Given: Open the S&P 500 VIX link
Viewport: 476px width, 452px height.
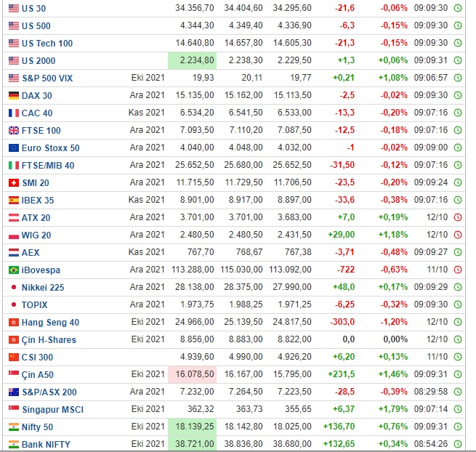Looking at the screenshot, I should [47, 78].
